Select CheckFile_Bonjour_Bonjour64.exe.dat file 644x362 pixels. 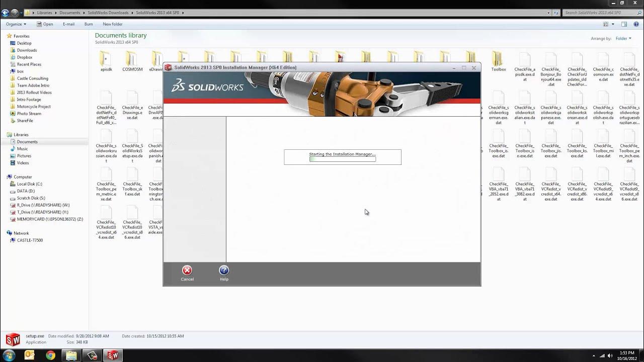pos(551,69)
